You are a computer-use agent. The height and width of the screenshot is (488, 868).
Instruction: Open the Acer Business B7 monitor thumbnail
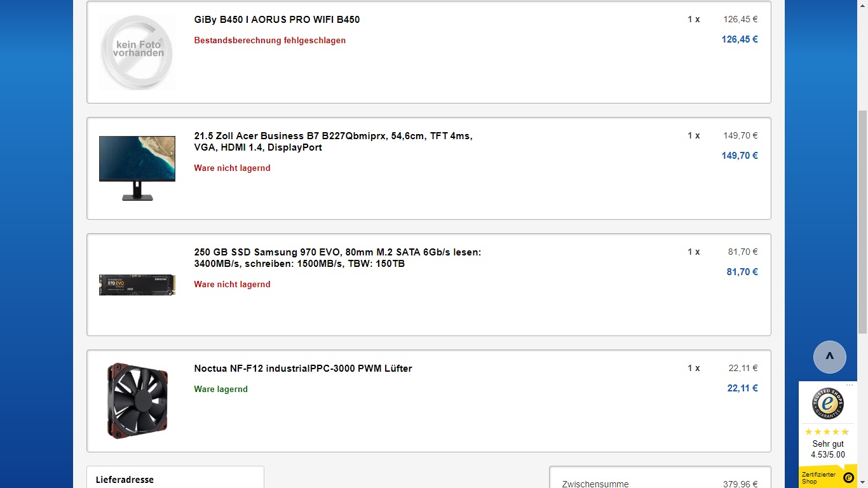(137, 168)
